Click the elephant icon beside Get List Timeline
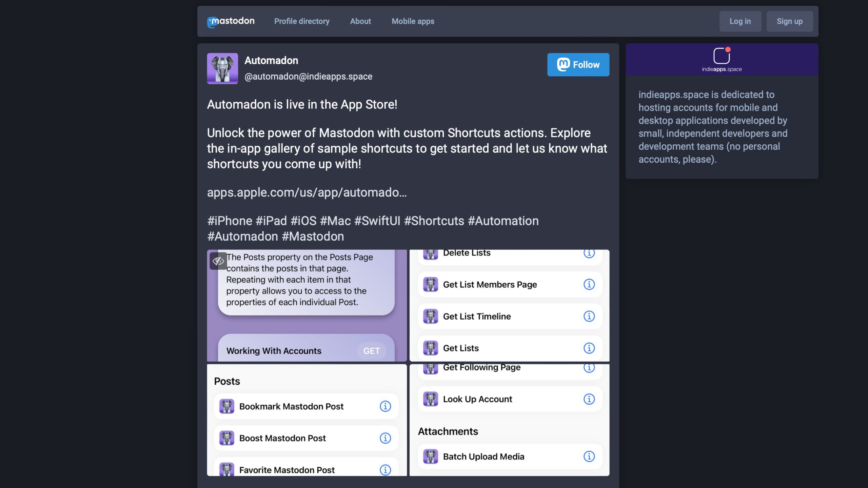Viewport: 868px width, 488px height. point(431,316)
